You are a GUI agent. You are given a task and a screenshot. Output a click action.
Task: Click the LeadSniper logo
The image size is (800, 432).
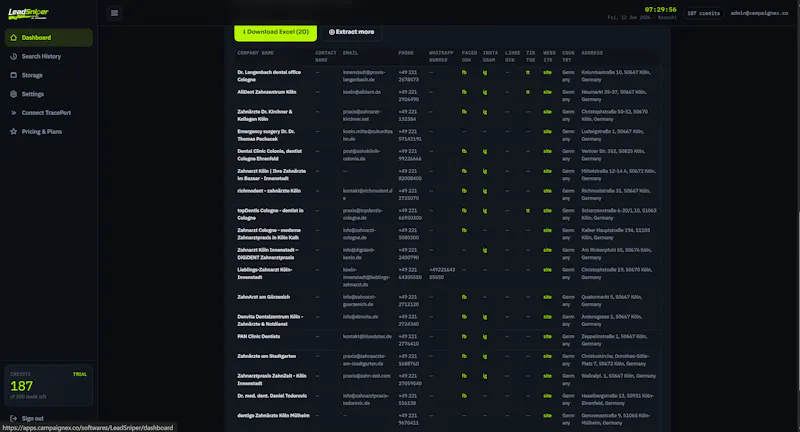pyautogui.click(x=28, y=13)
